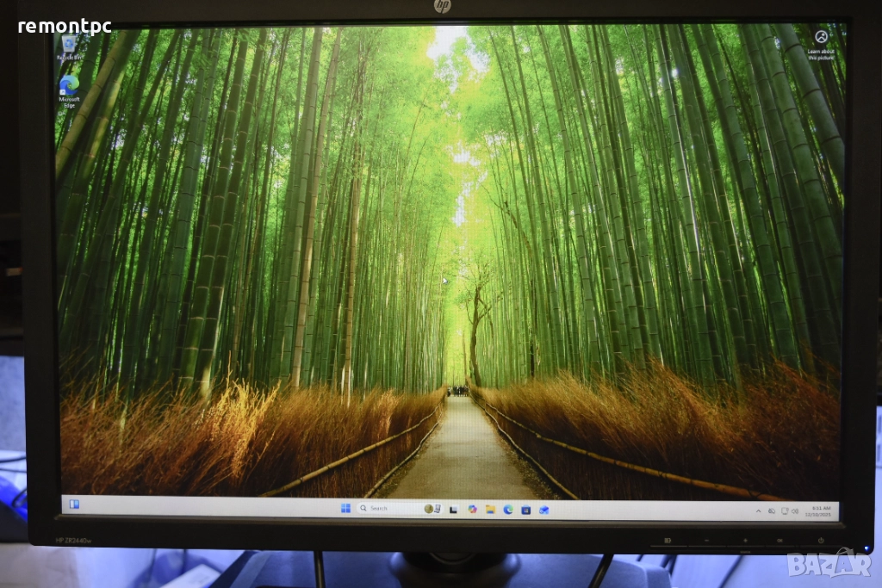Launch Microsoft Edge from the taskbar
The height and width of the screenshot is (588, 882).
click(508, 510)
